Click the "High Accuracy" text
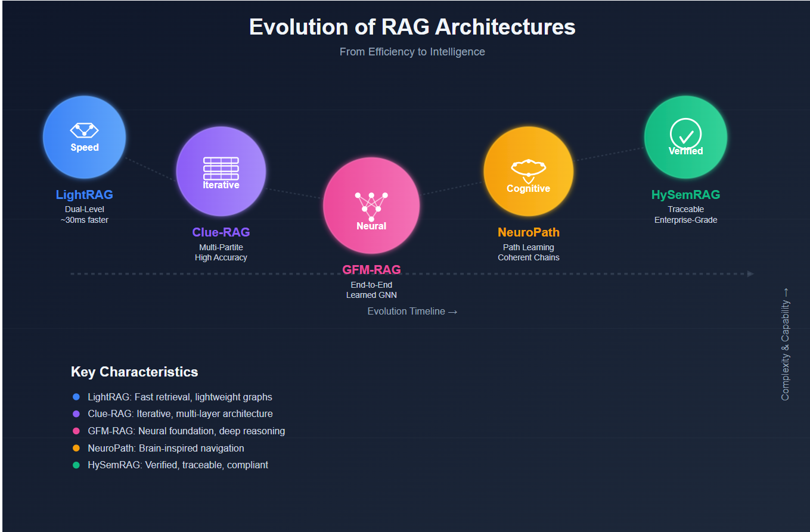The image size is (810, 532). point(221,257)
